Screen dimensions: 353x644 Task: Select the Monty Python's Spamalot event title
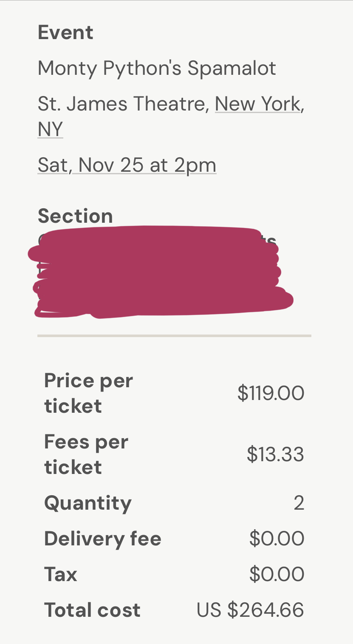pos(157,68)
